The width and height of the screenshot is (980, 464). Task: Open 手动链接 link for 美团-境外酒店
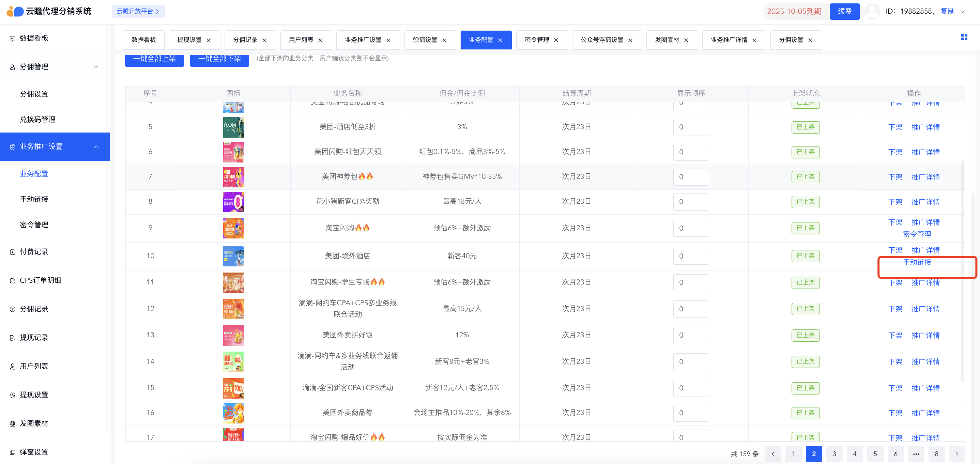[917, 262]
